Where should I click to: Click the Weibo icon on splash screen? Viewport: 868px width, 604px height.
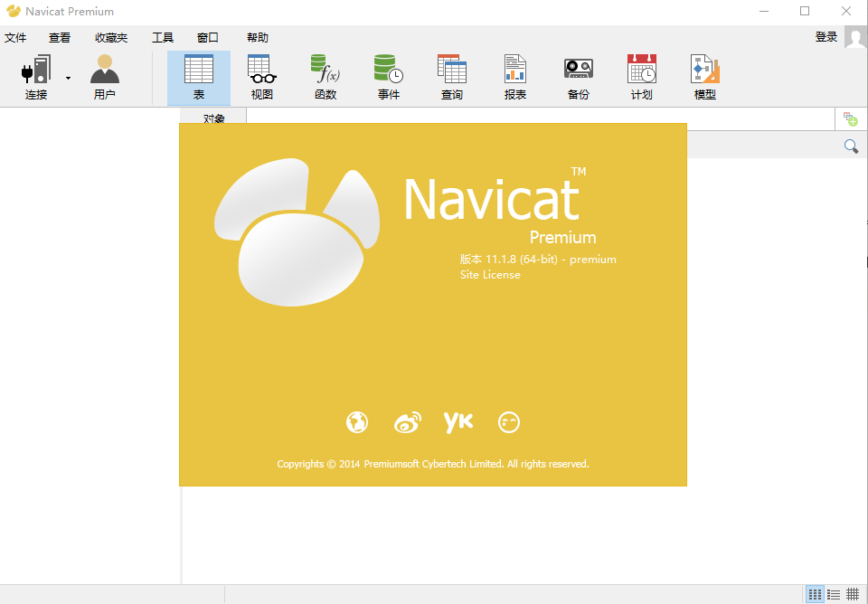(408, 422)
